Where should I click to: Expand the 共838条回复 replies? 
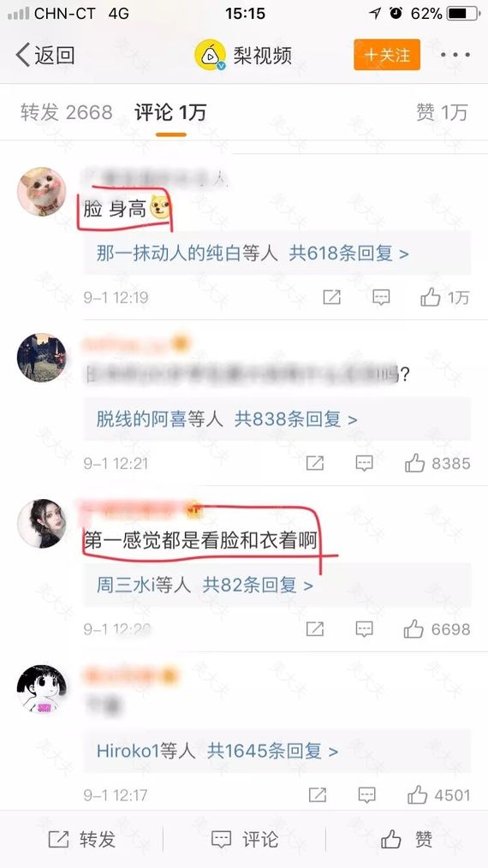click(x=295, y=419)
